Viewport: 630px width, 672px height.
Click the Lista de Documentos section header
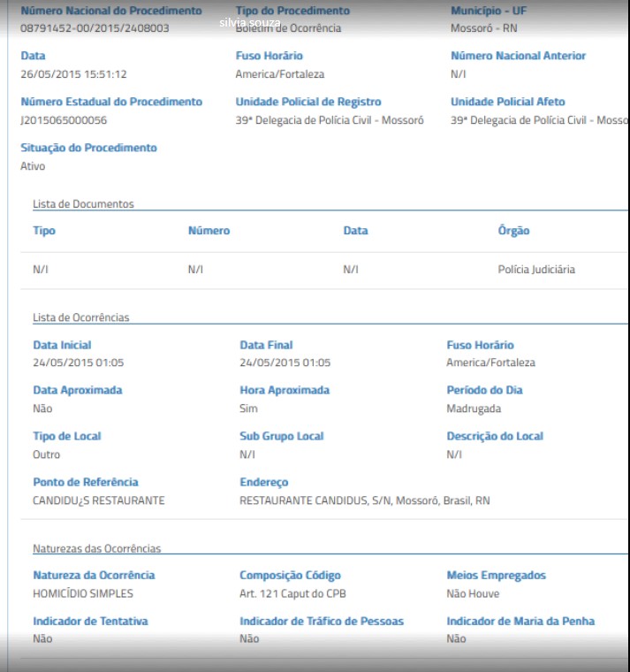pyautogui.click(x=84, y=204)
